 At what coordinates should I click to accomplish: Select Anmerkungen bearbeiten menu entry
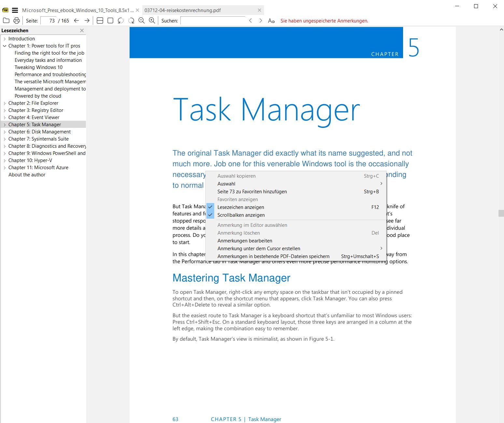click(x=296, y=240)
